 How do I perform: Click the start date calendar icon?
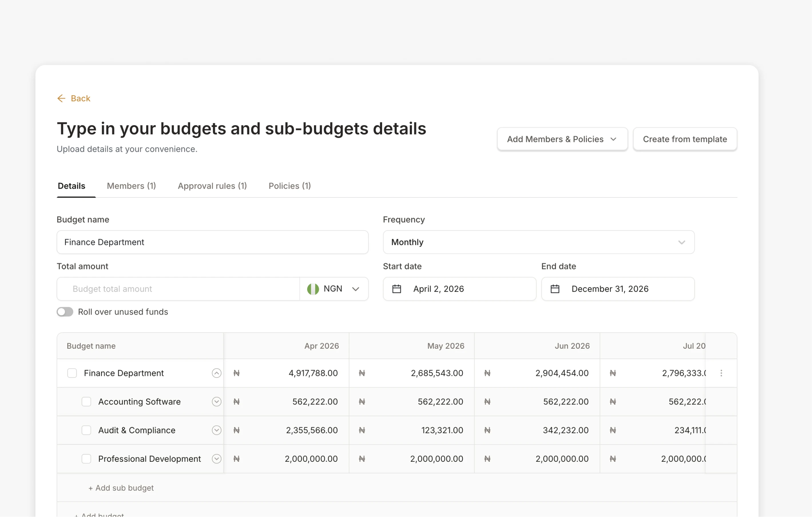(x=396, y=289)
